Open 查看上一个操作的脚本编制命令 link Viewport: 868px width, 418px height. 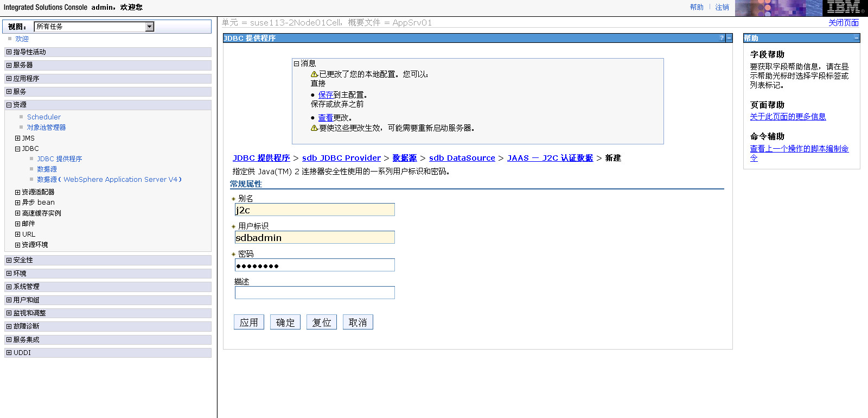coord(799,154)
